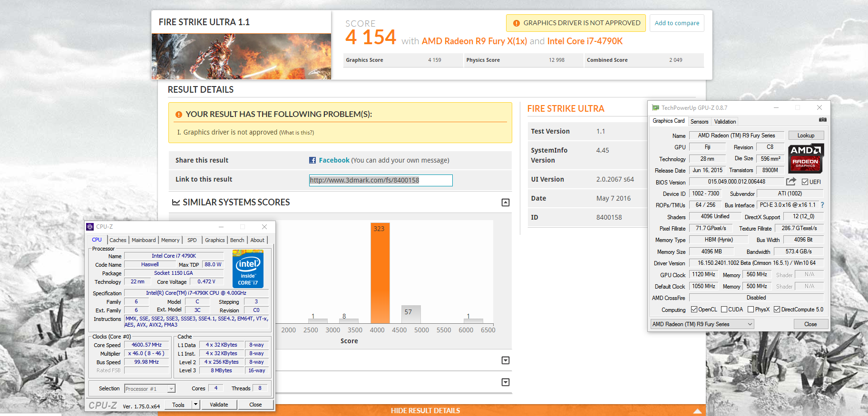
Task: Switch to the Graphics tab in CPU-Z
Action: tap(215, 240)
